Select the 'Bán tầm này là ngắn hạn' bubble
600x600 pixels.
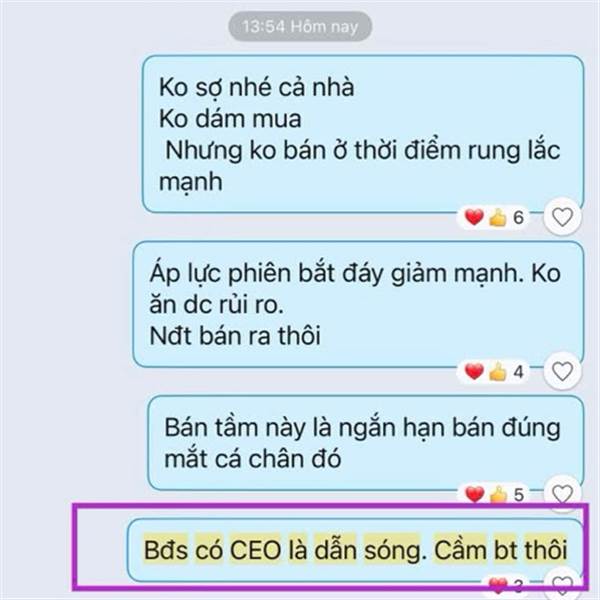[366, 443]
